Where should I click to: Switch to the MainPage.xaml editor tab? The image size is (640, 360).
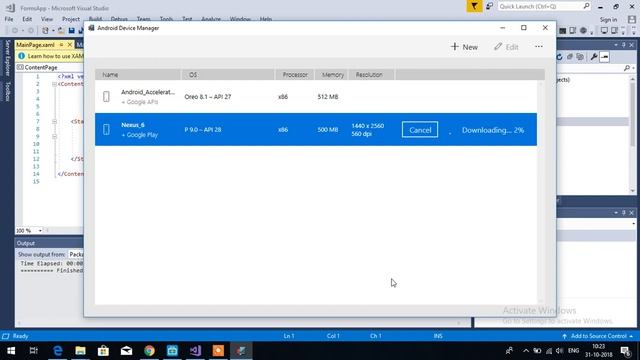[x=36, y=44]
